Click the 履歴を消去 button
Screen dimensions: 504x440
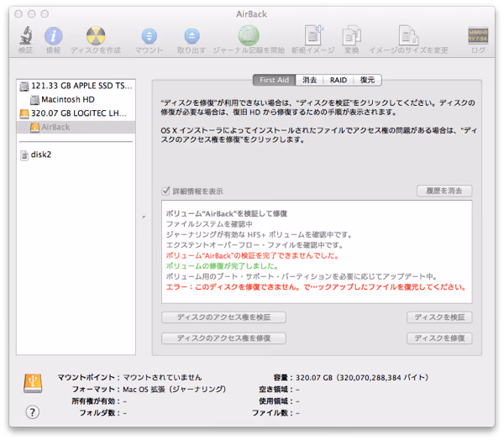(x=444, y=191)
